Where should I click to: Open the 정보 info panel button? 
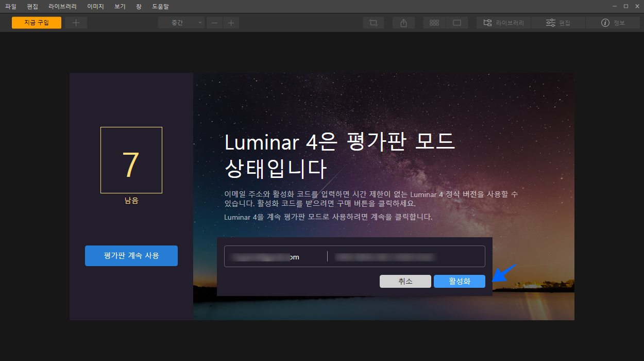[613, 23]
